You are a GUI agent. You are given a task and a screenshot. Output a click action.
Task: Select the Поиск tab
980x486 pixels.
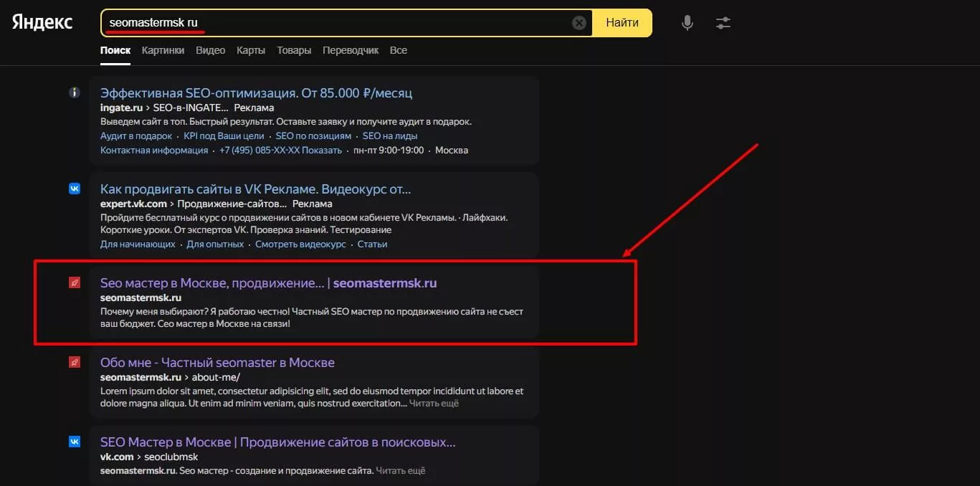click(115, 50)
